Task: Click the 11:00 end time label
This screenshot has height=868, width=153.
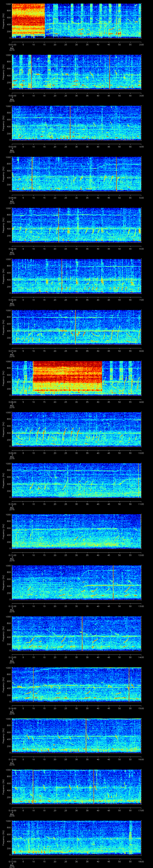Action: (141, 504)
